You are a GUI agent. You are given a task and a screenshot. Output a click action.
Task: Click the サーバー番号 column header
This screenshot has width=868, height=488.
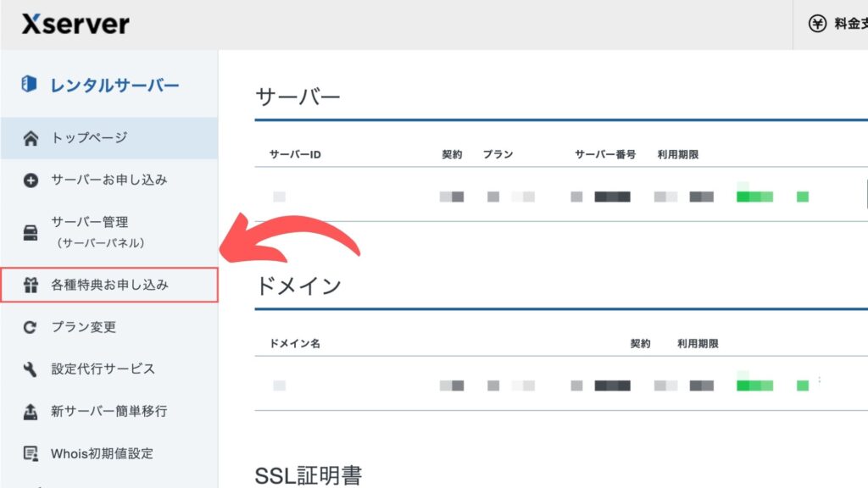[x=605, y=154]
